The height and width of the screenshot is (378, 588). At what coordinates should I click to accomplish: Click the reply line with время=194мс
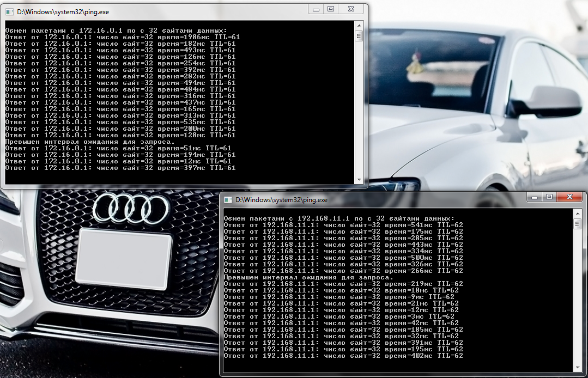coord(120,155)
